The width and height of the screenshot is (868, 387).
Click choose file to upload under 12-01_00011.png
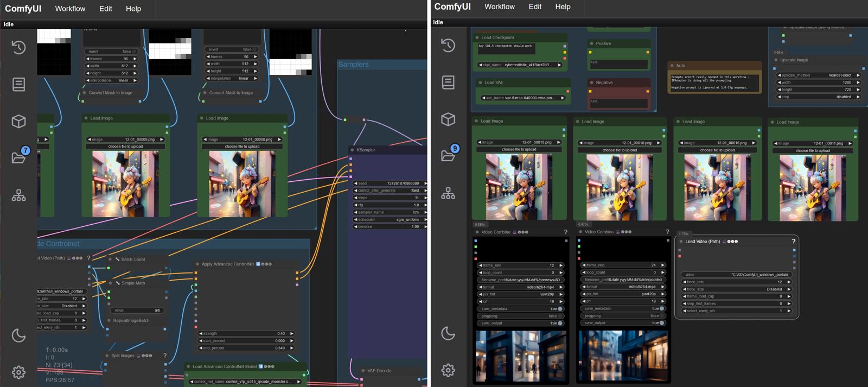[813, 150]
